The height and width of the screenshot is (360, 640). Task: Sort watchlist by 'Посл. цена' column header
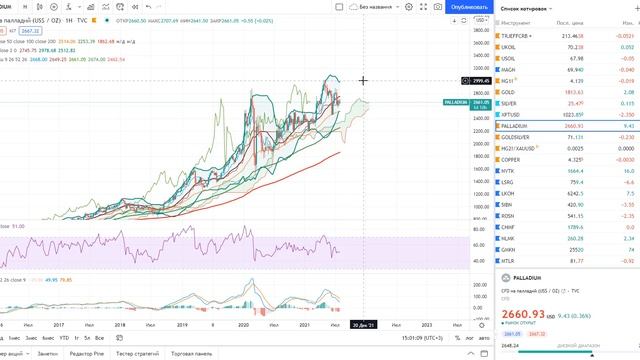point(570,23)
